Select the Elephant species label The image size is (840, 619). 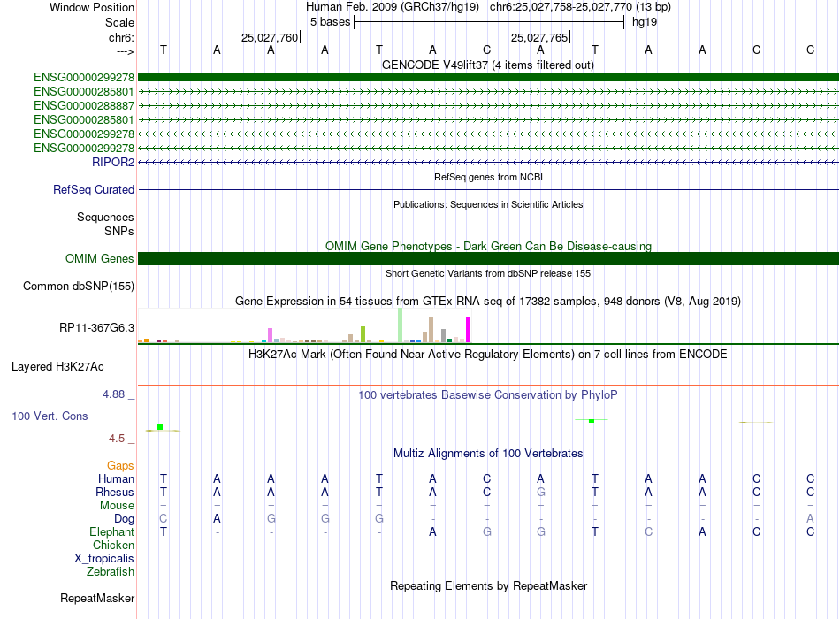coord(112,531)
